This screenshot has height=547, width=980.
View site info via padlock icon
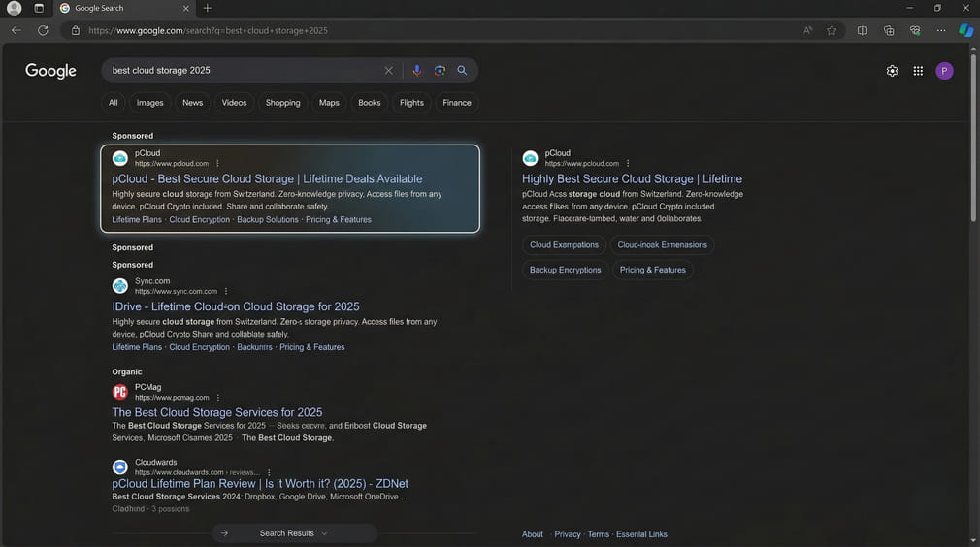[76, 30]
